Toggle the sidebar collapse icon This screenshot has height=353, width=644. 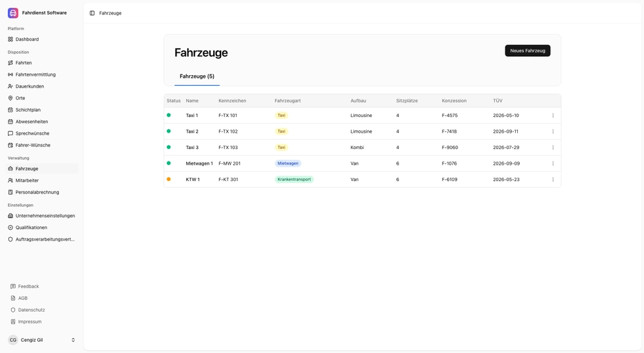click(x=92, y=13)
